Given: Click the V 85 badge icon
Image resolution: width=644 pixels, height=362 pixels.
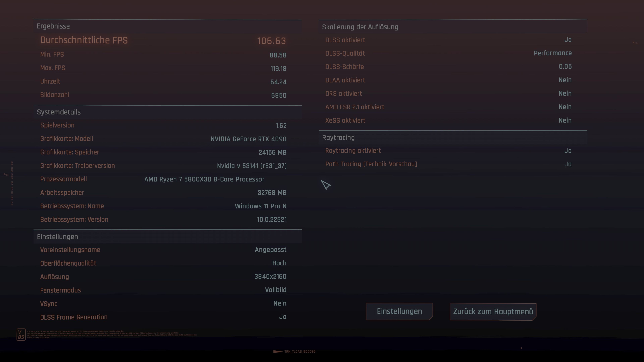Looking at the screenshot, I should pyautogui.click(x=21, y=335).
